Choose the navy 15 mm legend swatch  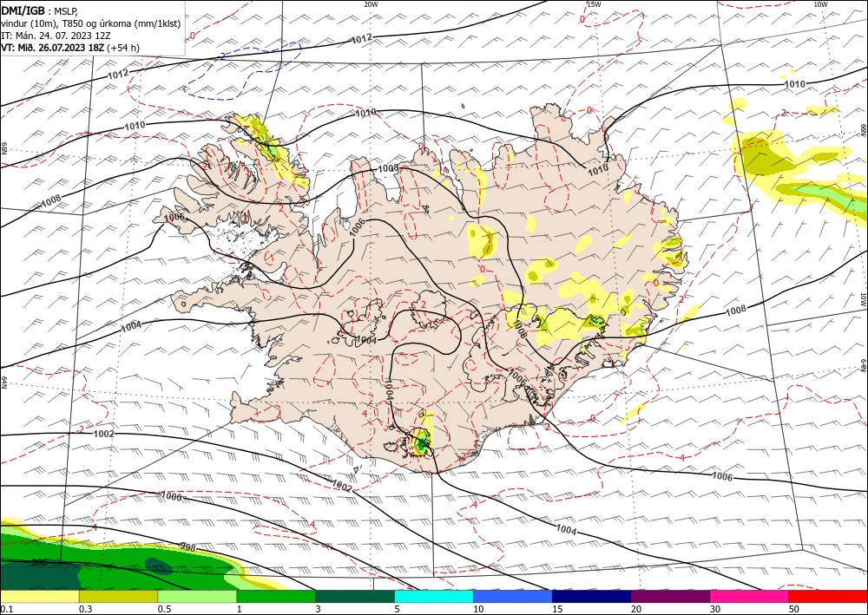click(x=592, y=597)
